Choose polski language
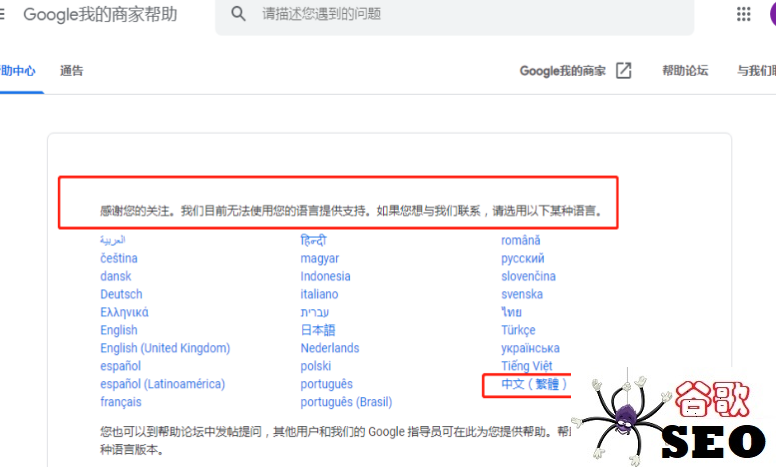 click(x=316, y=366)
